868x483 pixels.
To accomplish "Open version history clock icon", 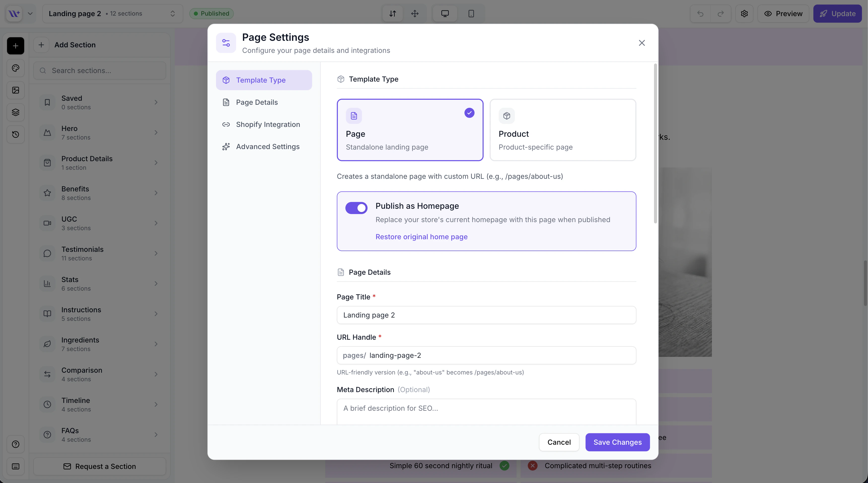I will (x=16, y=134).
